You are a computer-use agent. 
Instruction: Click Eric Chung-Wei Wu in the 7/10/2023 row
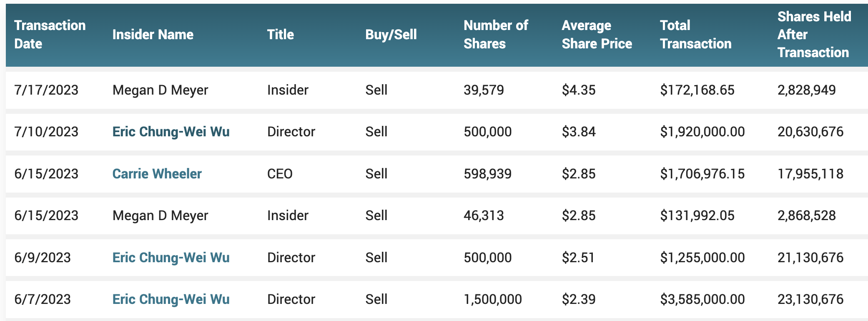[171, 132]
